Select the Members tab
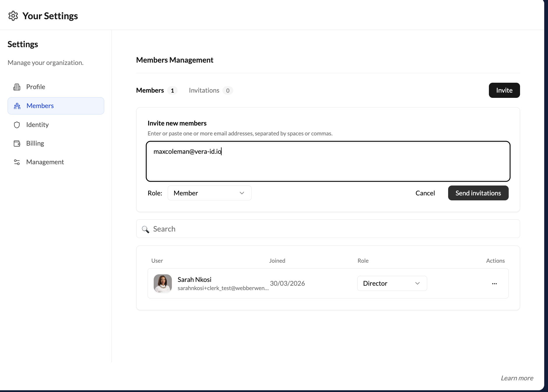548x392 pixels. coord(150,90)
